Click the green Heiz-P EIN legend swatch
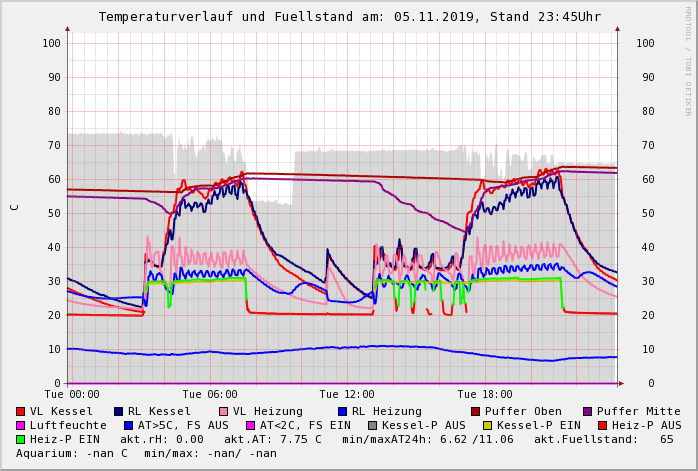This screenshot has width=698, height=471. tap(21, 439)
